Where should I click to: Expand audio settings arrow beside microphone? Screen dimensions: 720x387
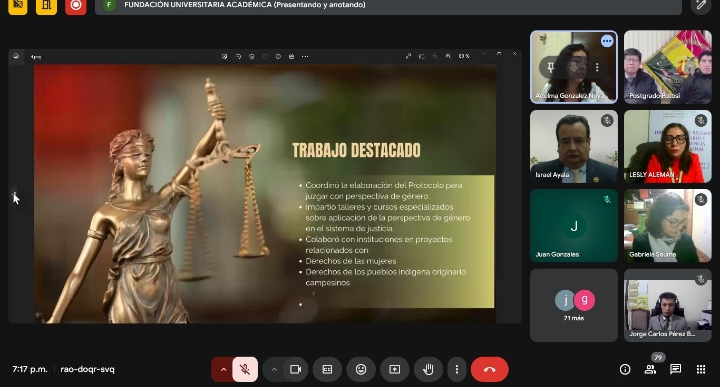click(x=223, y=369)
